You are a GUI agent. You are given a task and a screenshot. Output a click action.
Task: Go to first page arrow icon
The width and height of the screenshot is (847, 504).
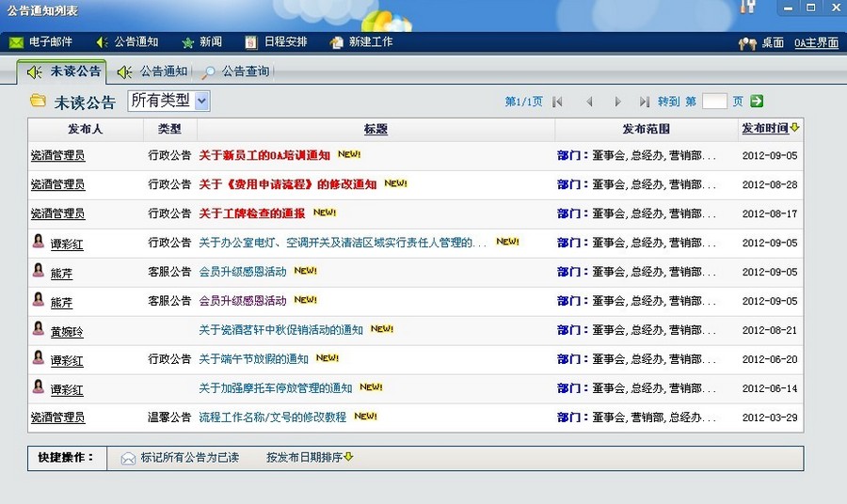(558, 102)
